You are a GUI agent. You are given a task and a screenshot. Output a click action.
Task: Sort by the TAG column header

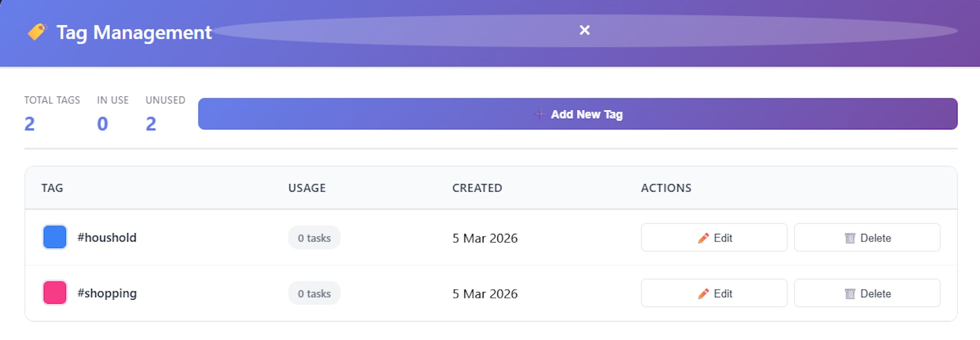pos(52,188)
